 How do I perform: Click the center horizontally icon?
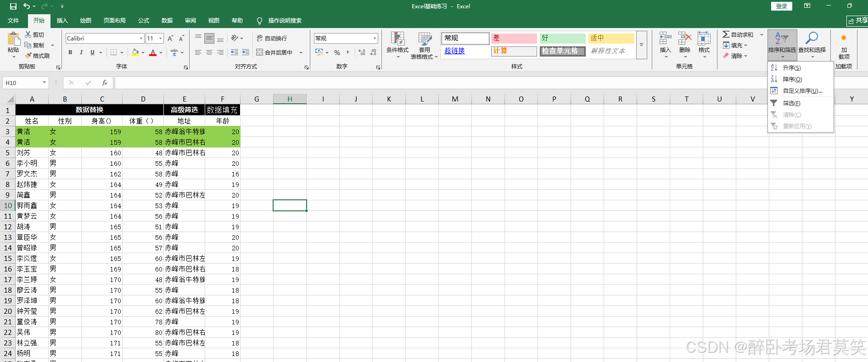(x=209, y=52)
